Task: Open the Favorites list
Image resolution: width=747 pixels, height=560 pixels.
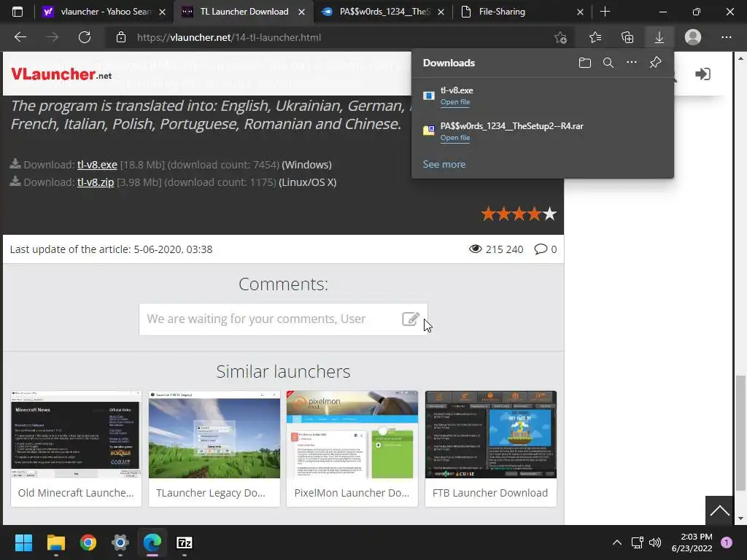Action: [x=595, y=37]
